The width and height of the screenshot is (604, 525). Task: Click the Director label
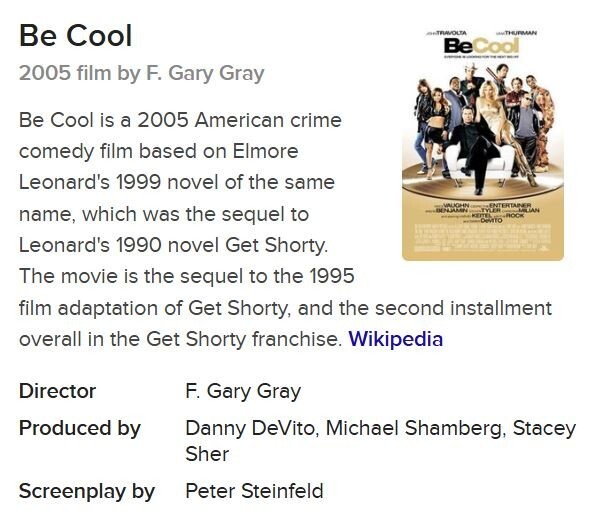click(57, 391)
